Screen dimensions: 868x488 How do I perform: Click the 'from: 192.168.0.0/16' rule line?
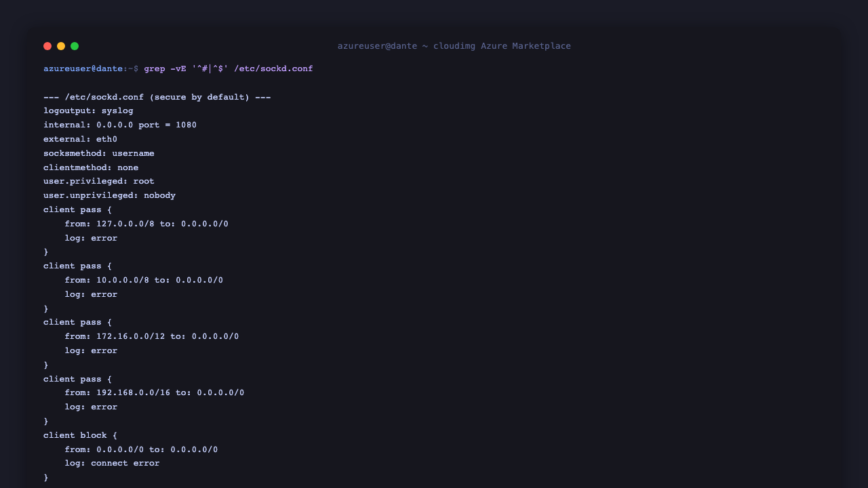click(155, 392)
